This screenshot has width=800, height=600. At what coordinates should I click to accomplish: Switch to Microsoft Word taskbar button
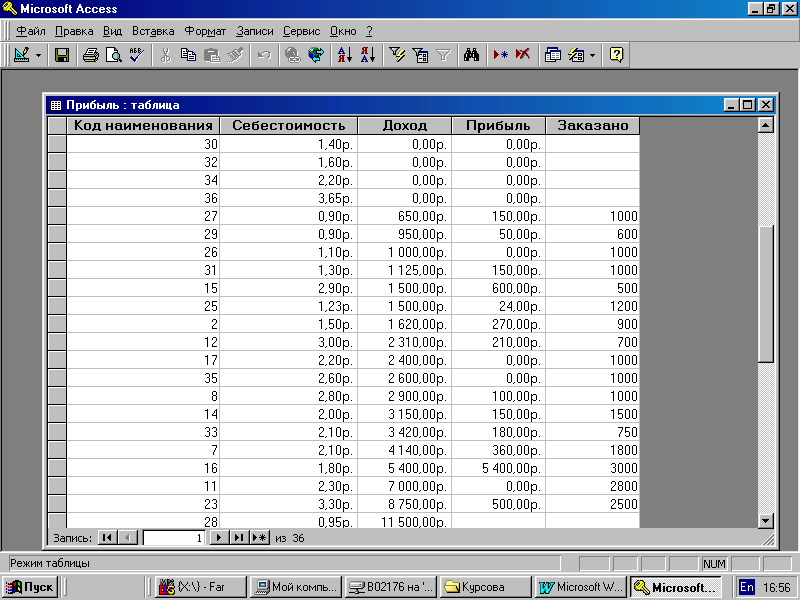pyautogui.click(x=580, y=587)
